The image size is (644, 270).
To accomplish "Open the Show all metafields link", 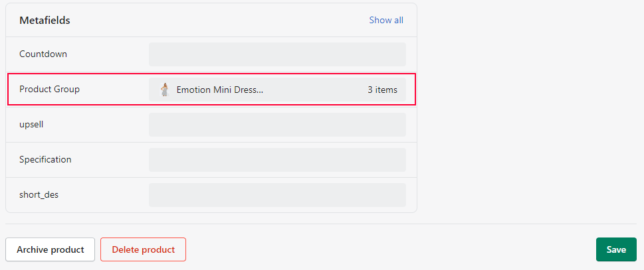I will (386, 20).
